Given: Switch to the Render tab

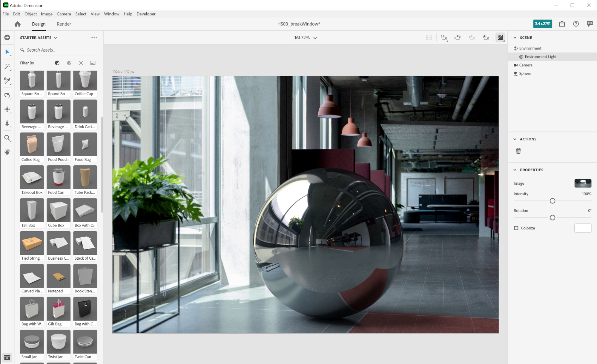Looking at the screenshot, I should [64, 24].
